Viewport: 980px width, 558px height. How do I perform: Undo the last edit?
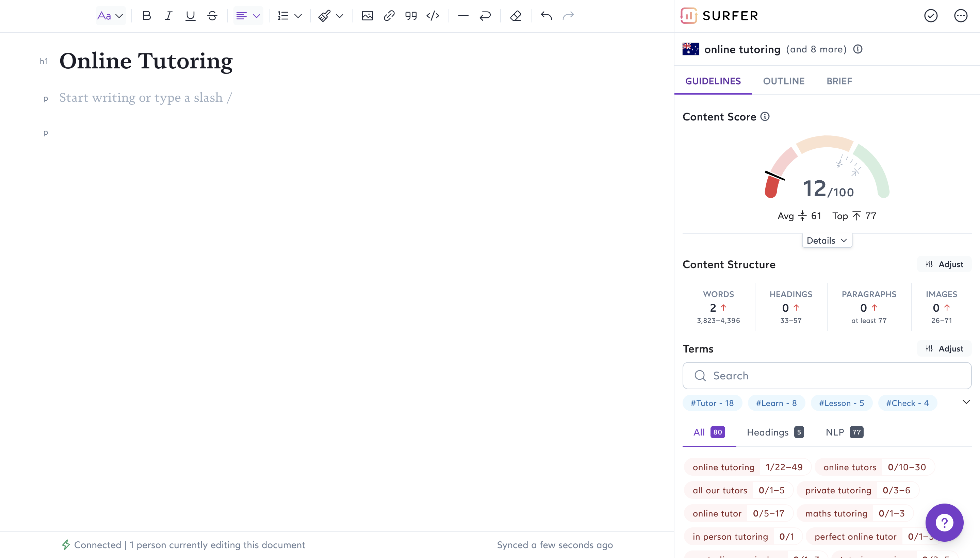(x=546, y=16)
